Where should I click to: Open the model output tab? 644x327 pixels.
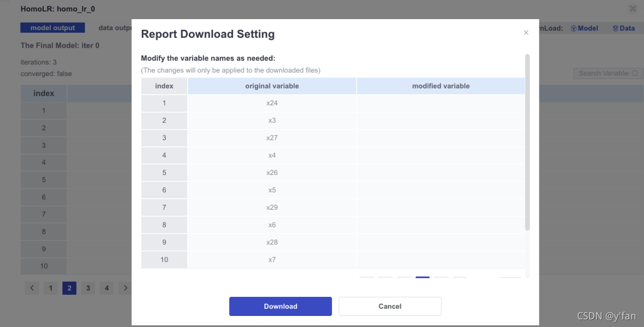point(53,28)
